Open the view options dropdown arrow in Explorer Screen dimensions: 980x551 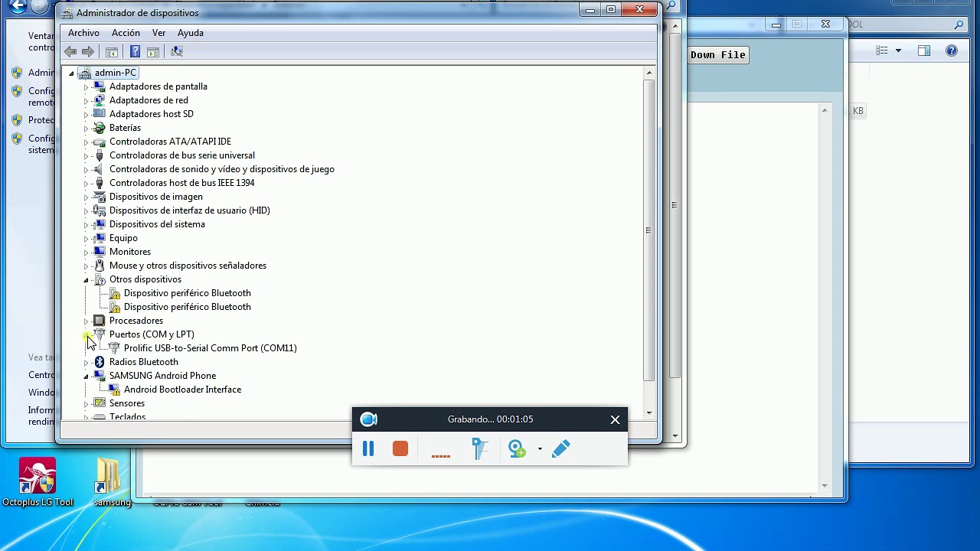pyautogui.click(x=898, y=51)
